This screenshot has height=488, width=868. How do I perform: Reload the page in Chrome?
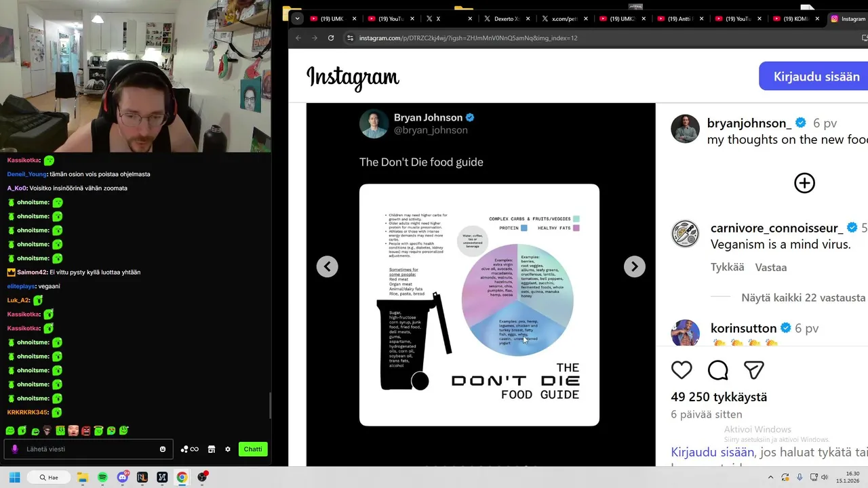click(x=331, y=38)
